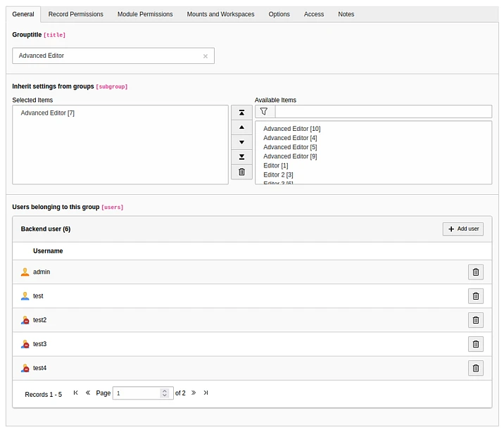The image size is (504, 432).
Task: Open the Mounts and Workspaces tab
Action: 220,14
